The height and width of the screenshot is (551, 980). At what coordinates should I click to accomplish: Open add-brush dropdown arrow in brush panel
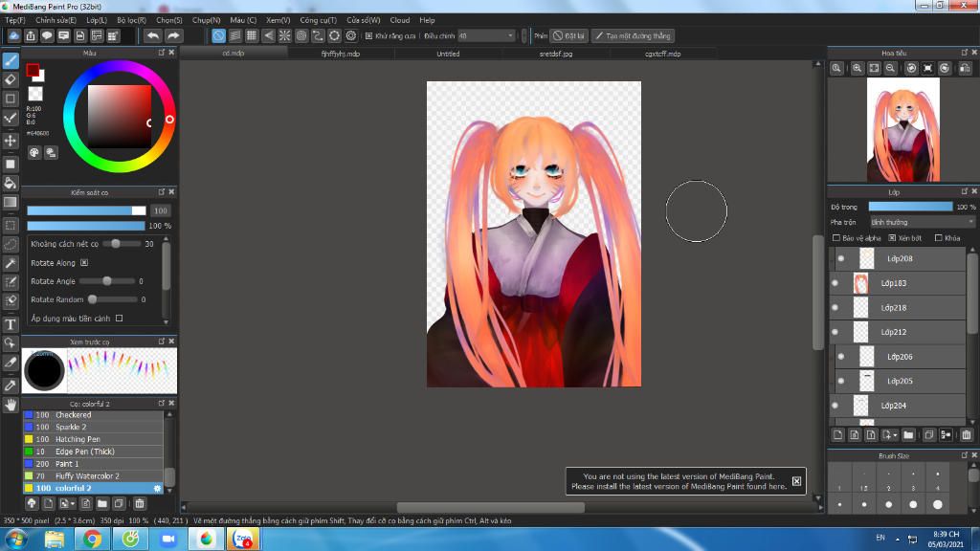[x=73, y=503]
